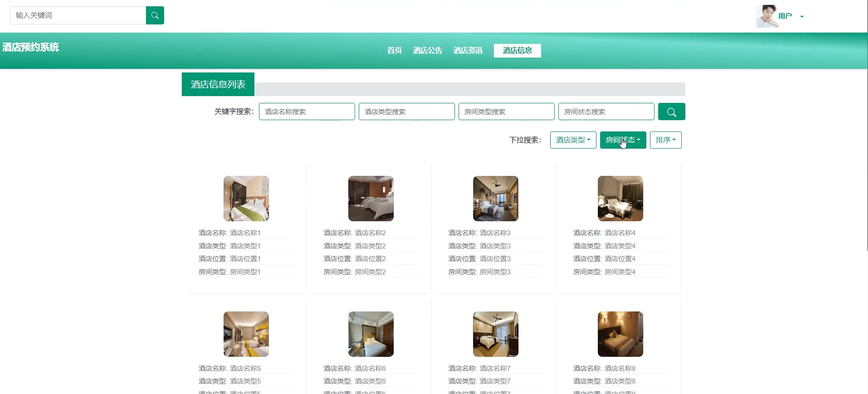868x394 pixels.
Task: Open the 酒店资讯 menu item
Action: click(468, 51)
